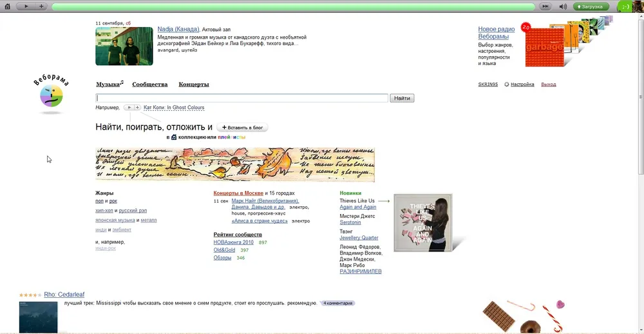Viewport: 644px width, 334px height.
Task: Skip to next track in player bar
Action: point(545,6)
